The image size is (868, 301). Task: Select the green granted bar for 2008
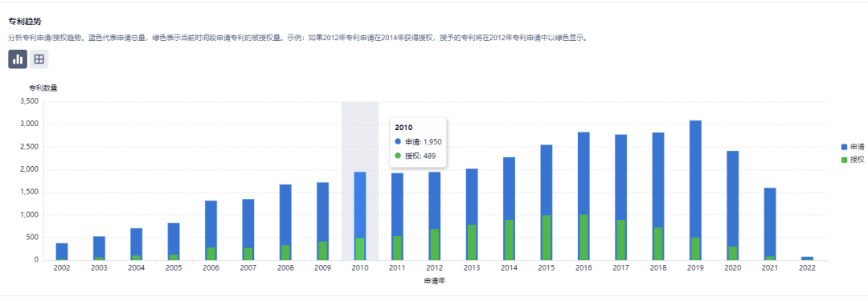coord(285,252)
